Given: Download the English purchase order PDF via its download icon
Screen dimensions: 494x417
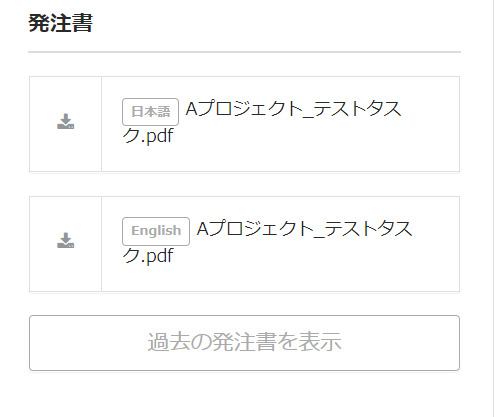Looking at the screenshot, I should click(66, 240).
